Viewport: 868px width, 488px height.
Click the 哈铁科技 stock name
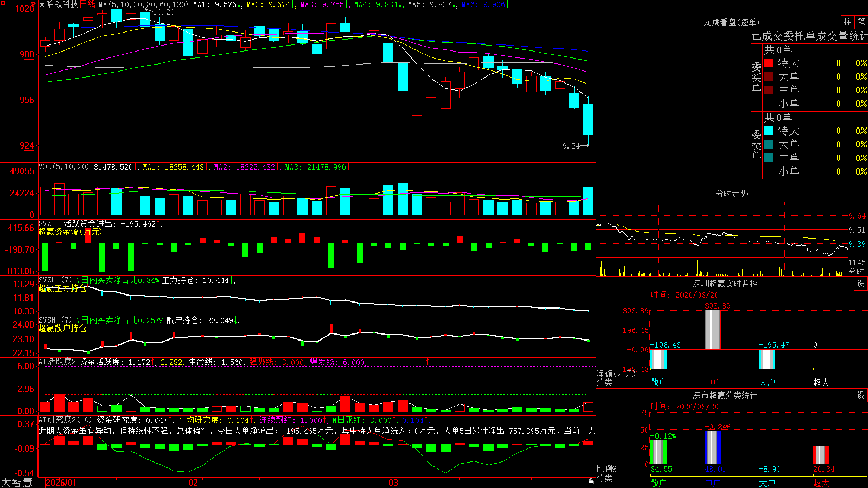click(62, 4)
